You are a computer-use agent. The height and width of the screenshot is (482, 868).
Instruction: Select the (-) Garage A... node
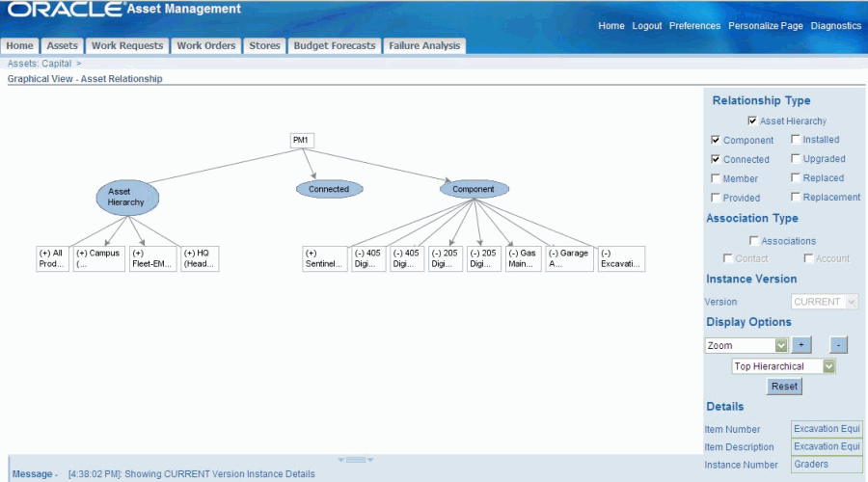(570, 258)
